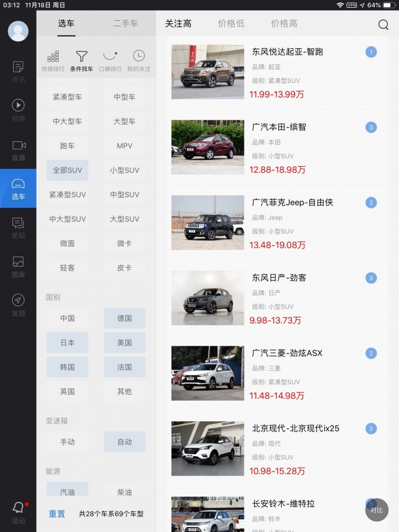Toggle the 跑车 filter
The height and width of the screenshot is (532, 399).
point(68,146)
